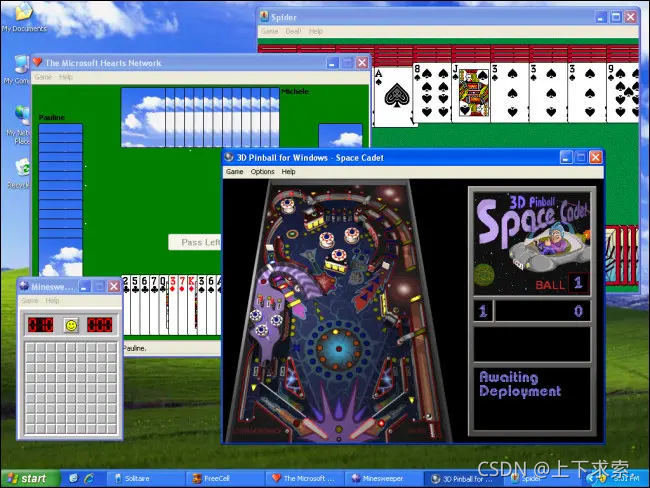
Task: Select the Queen of clubs in Hearts hand
Action: (x=164, y=305)
